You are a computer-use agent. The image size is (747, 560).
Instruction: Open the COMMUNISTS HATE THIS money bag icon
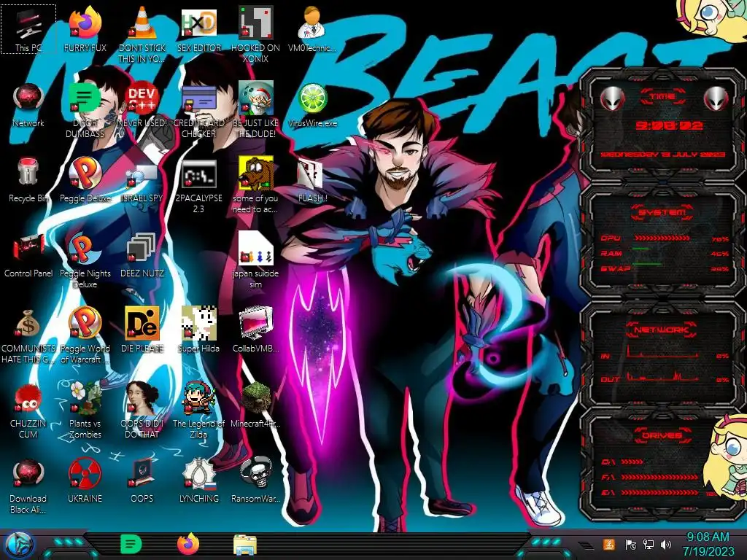(28, 335)
